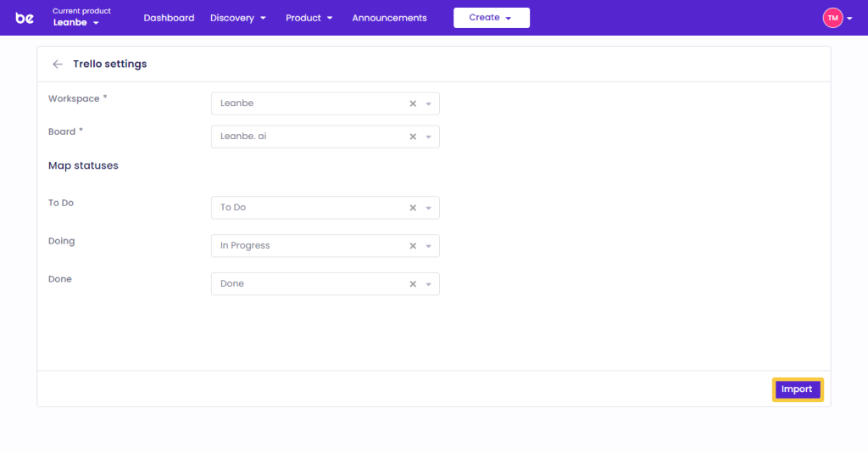Go to Announcements
Image resolution: width=868 pixels, height=453 pixels.
[x=389, y=18]
